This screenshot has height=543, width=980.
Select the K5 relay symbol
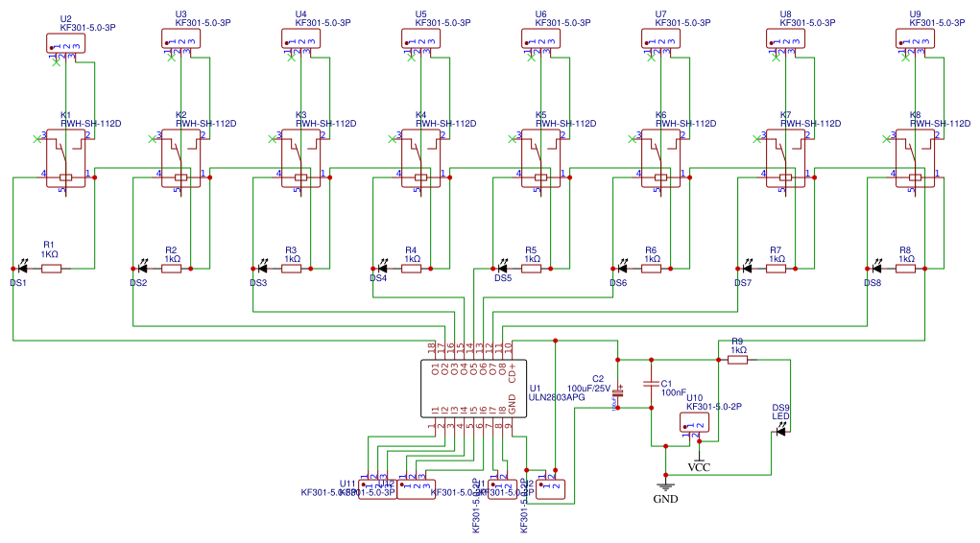coord(540,158)
